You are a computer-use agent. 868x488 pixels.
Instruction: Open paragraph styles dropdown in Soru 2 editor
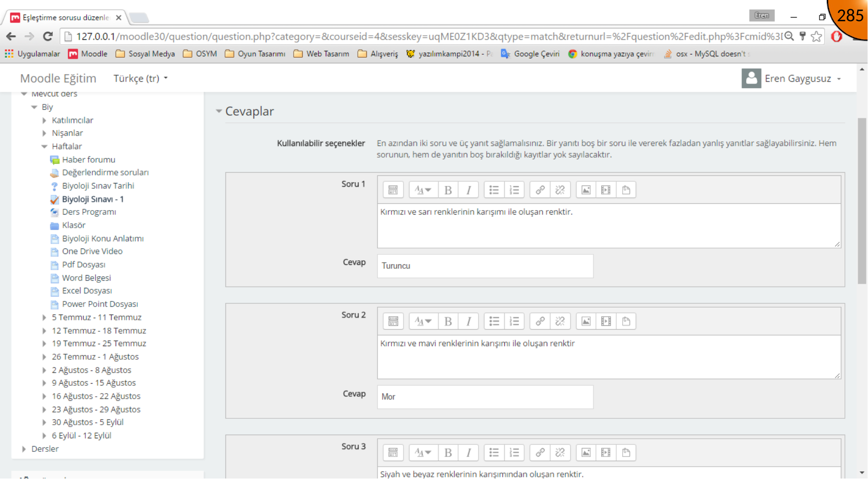coord(423,321)
